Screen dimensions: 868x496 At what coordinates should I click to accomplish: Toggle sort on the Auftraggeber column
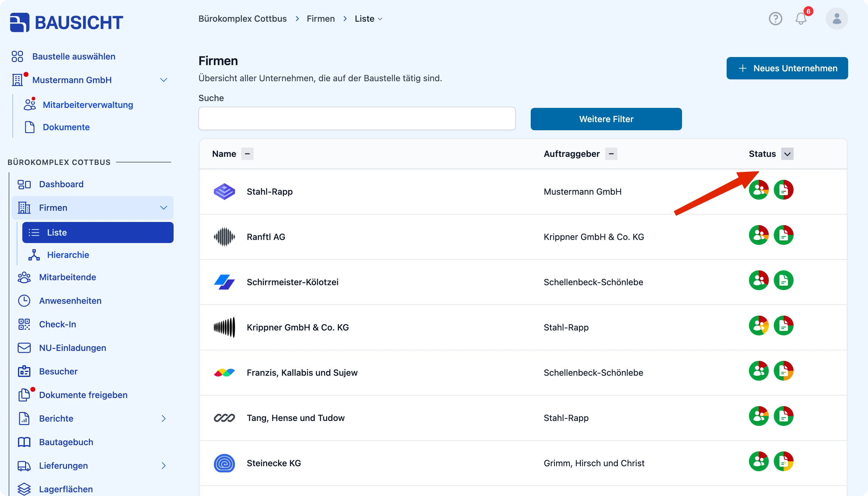(x=611, y=154)
